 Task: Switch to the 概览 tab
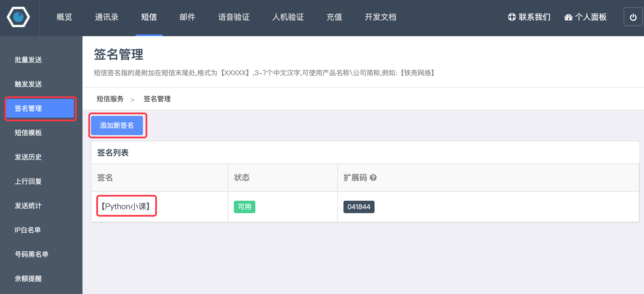(x=64, y=17)
